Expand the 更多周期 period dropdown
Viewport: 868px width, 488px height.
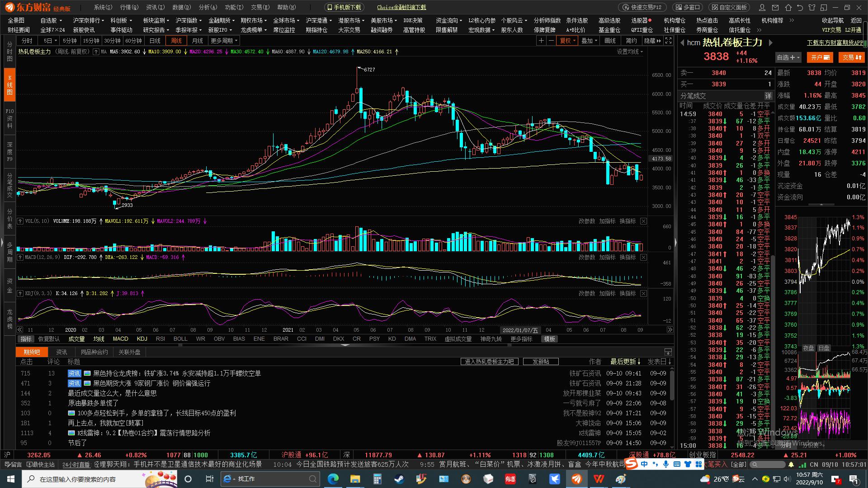pyautogui.click(x=224, y=41)
